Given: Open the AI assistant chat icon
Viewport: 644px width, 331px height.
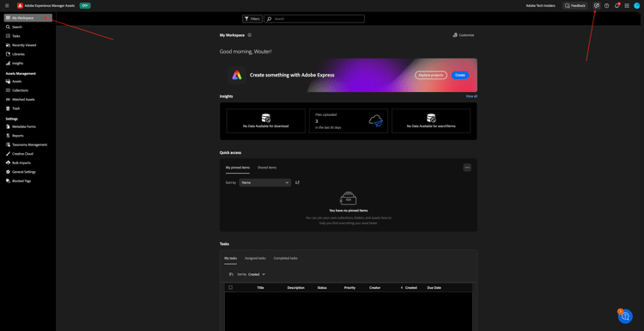Looking at the screenshot, I should tap(597, 6).
